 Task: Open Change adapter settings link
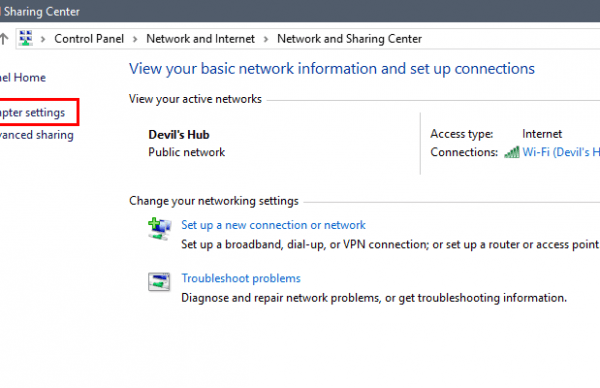(33, 112)
